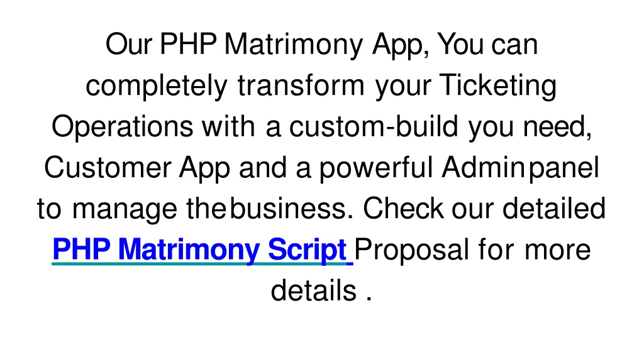Click the word "Proposal" after the link
644x362 pixels.
(x=411, y=250)
